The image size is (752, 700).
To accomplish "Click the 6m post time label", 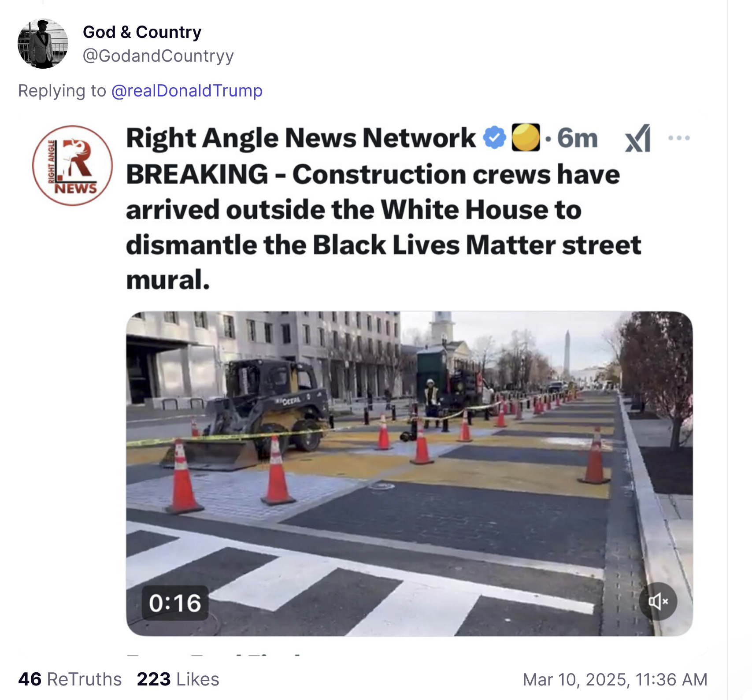I will tap(577, 138).
